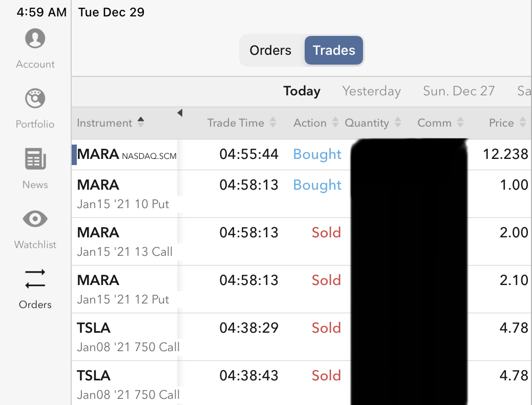Viewport: 532px width, 405px height.
Task: Sort trades by Price column
Action: click(x=507, y=123)
